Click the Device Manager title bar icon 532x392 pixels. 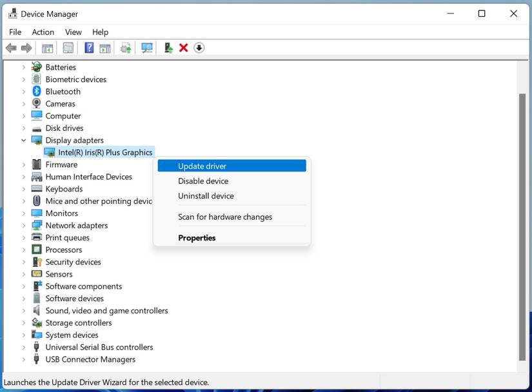(12, 14)
